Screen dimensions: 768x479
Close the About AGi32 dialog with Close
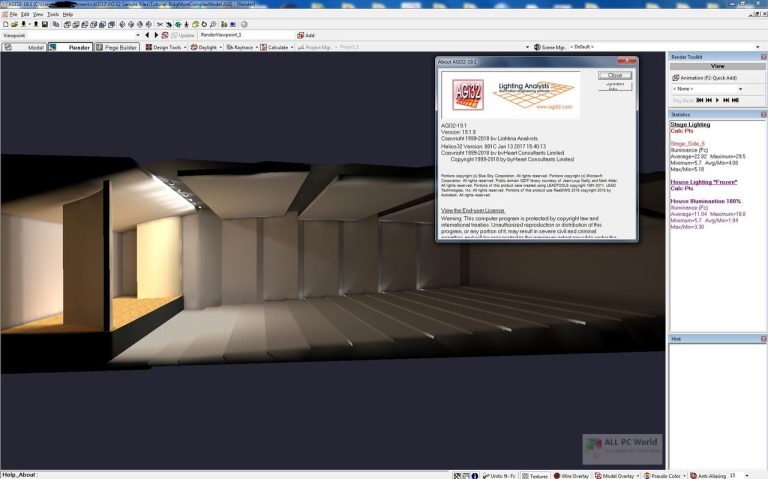[615, 75]
